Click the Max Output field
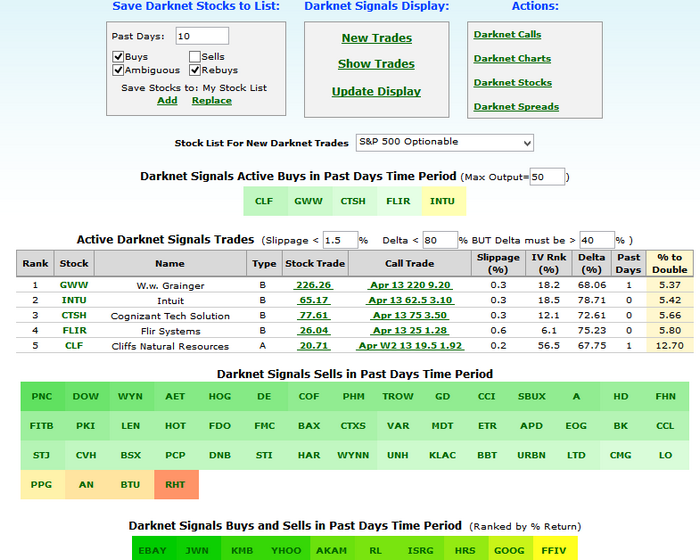 point(547,177)
